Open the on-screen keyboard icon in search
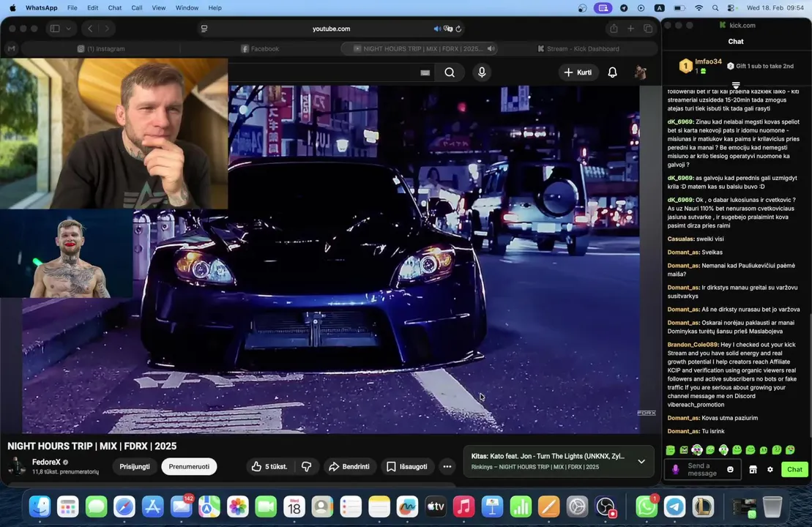This screenshot has width=812, height=527. [425, 73]
